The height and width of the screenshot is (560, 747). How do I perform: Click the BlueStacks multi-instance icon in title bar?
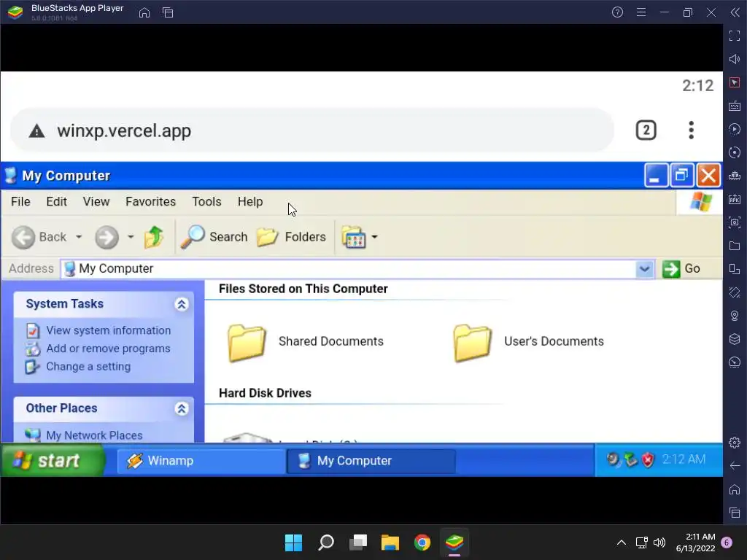(168, 12)
